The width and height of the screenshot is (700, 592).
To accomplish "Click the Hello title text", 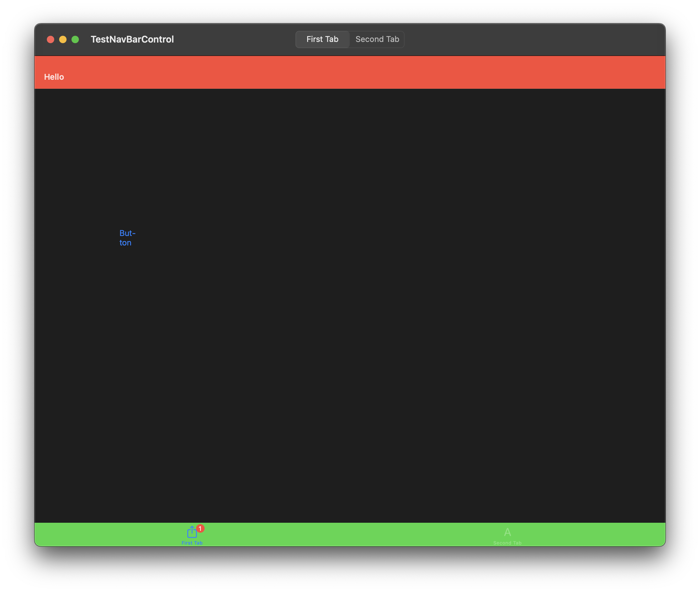I will click(54, 77).
